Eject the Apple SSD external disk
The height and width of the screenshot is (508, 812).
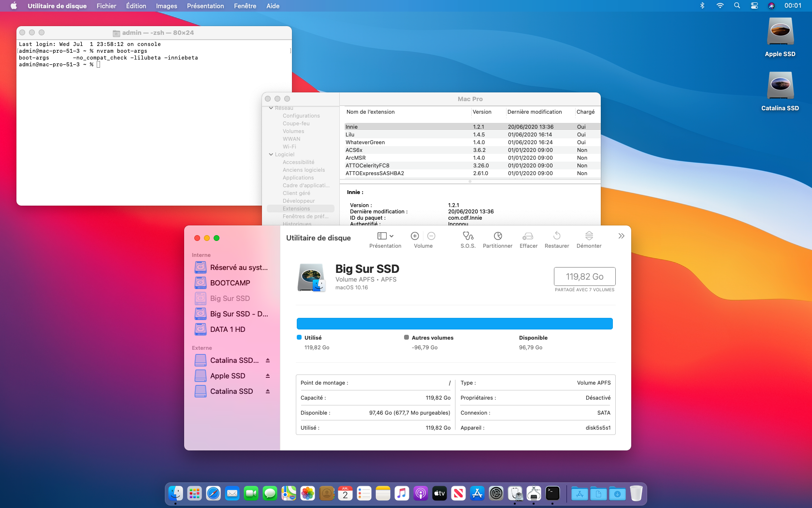click(x=268, y=376)
